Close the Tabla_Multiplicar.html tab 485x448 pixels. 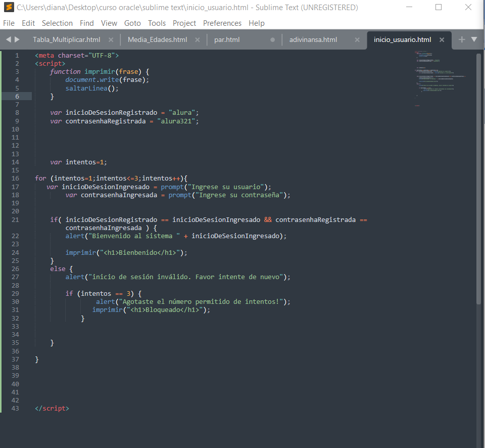[111, 40]
